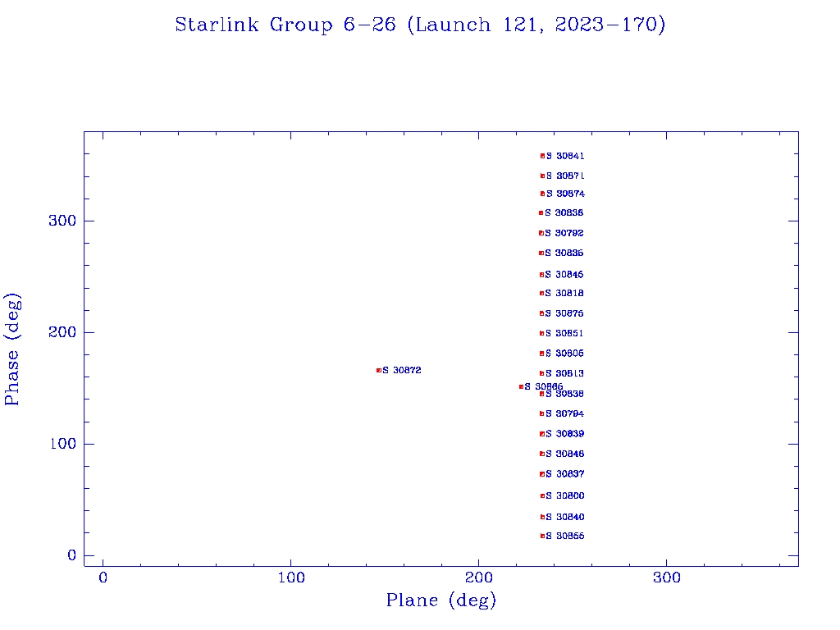
Task: Click the "300" tick label on the Plane axis
Action: (667, 577)
